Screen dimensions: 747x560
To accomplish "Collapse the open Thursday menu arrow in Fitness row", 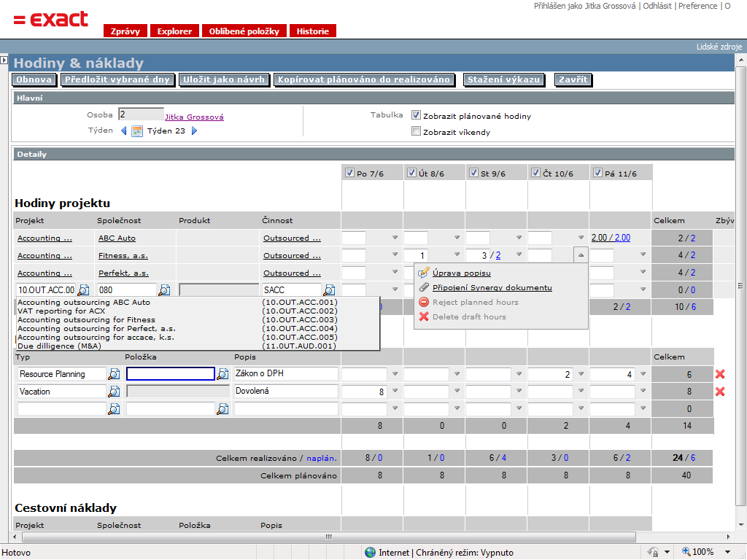I will point(581,255).
